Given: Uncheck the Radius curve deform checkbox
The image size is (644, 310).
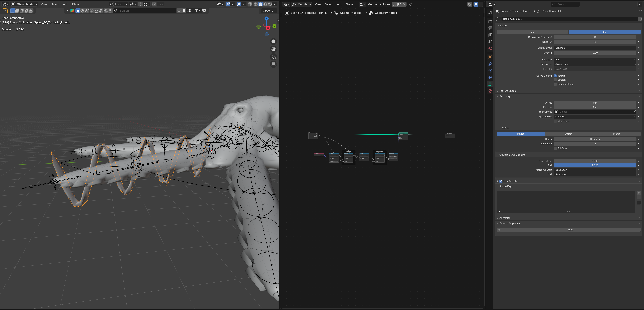Looking at the screenshot, I should [555, 76].
